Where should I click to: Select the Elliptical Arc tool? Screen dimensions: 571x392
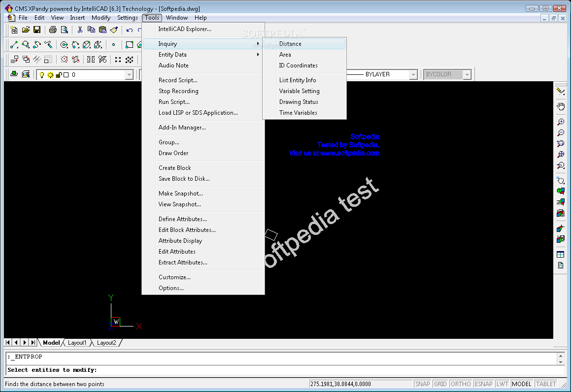click(x=98, y=45)
